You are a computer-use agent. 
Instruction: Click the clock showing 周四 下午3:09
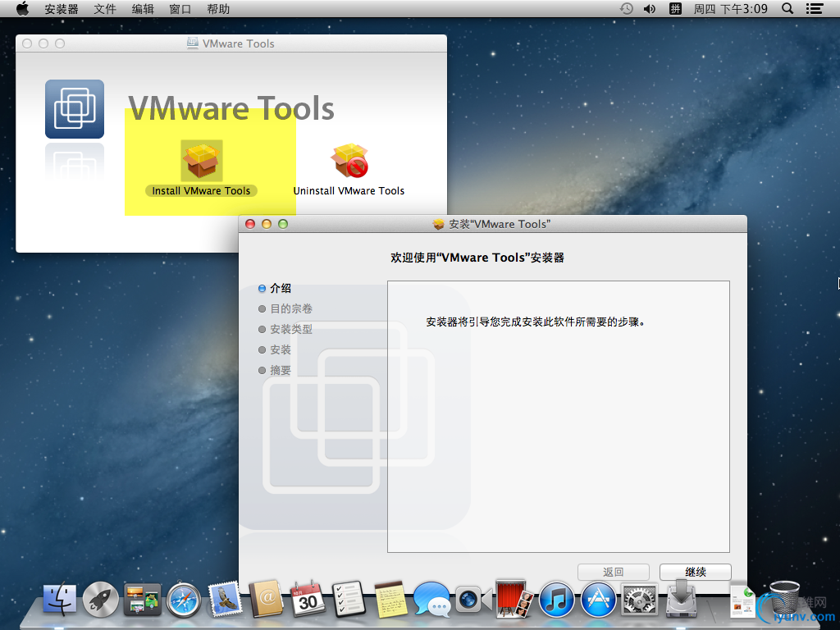tap(731, 9)
